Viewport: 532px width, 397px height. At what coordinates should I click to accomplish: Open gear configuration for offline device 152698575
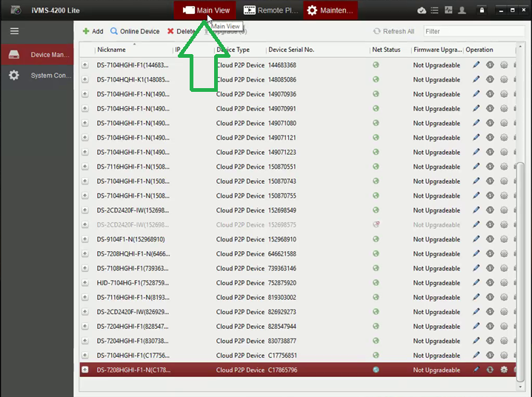(x=504, y=224)
